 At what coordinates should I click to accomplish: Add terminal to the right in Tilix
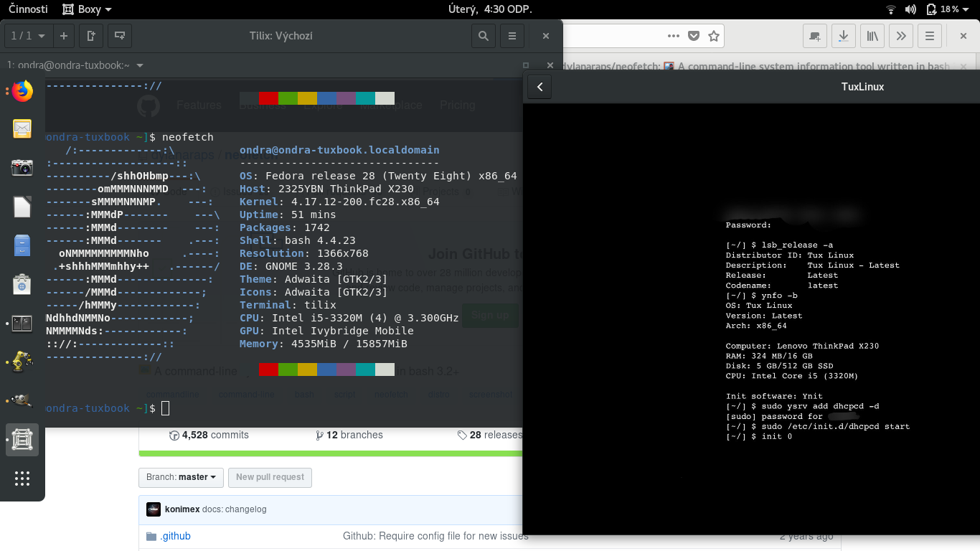(91, 36)
